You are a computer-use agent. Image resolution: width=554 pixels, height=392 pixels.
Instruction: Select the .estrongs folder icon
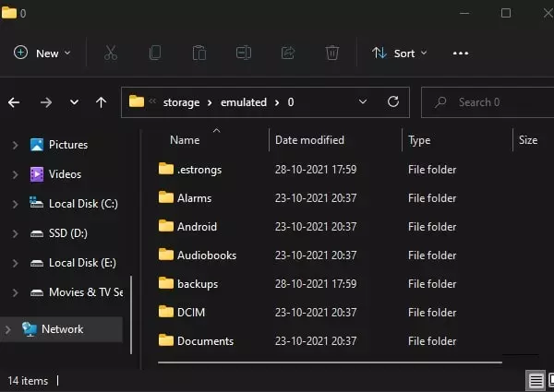coord(166,169)
